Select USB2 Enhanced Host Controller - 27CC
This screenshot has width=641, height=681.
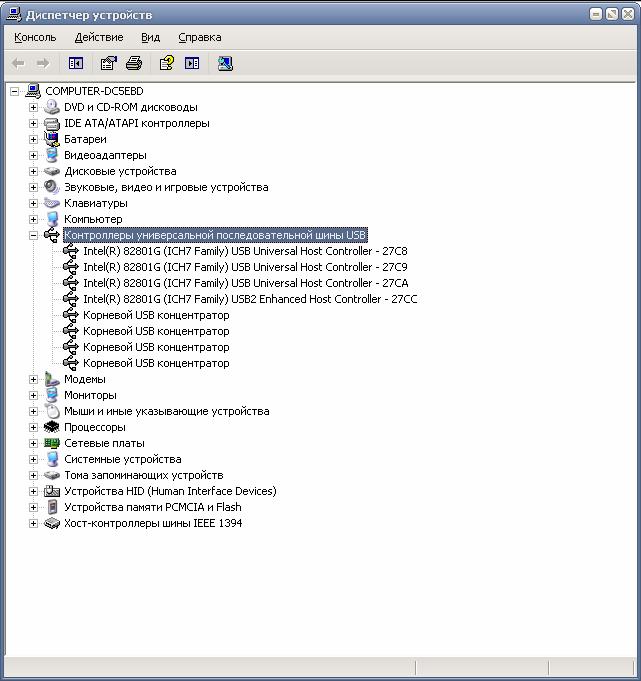250,299
